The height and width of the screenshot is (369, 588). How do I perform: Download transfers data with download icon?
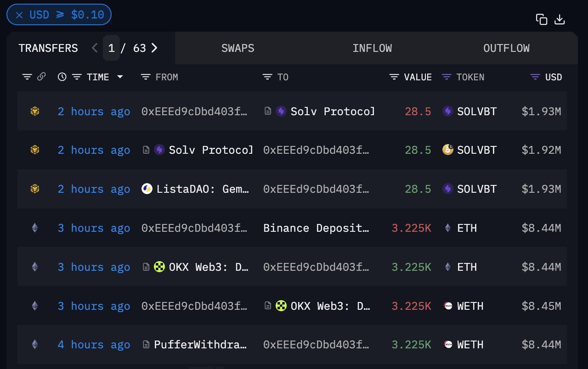click(x=560, y=19)
